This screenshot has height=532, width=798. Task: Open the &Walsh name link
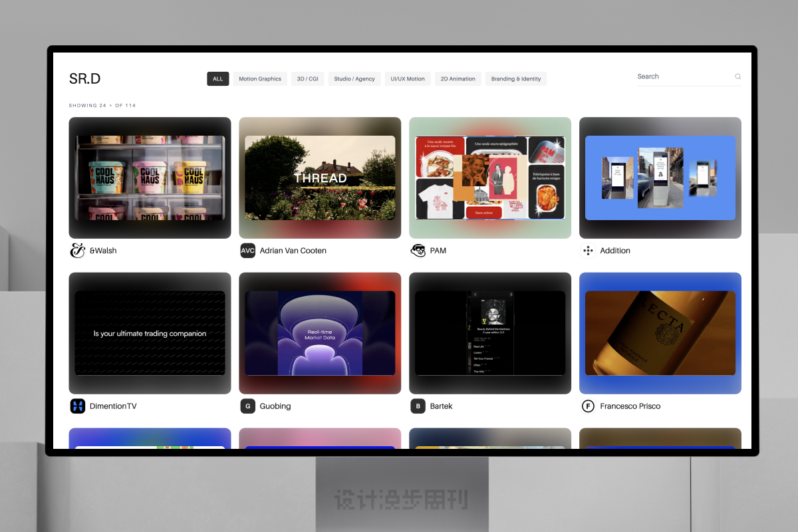103,251
